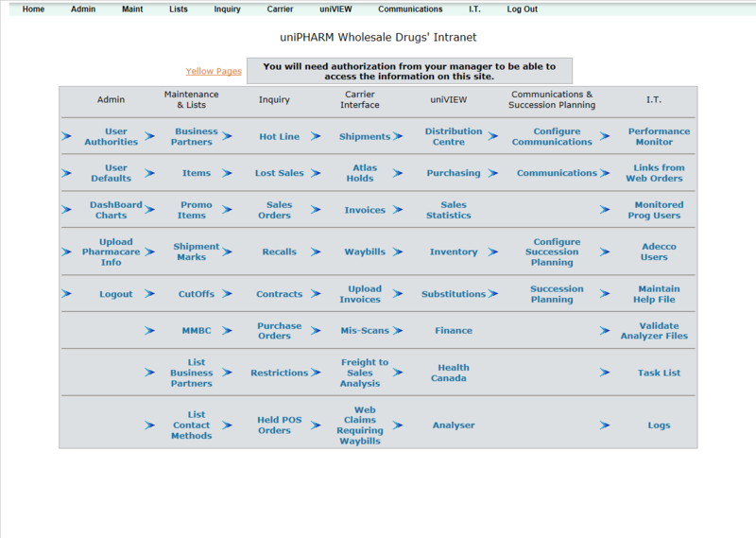Image resolution: width=756 pixels, height=538 pixels.
Task: Open the Waybills link
Action: pos(365,252)
